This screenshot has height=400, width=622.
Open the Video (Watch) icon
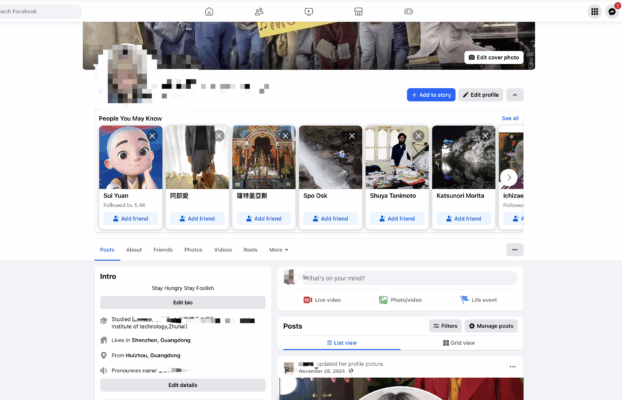click(309, 11)
